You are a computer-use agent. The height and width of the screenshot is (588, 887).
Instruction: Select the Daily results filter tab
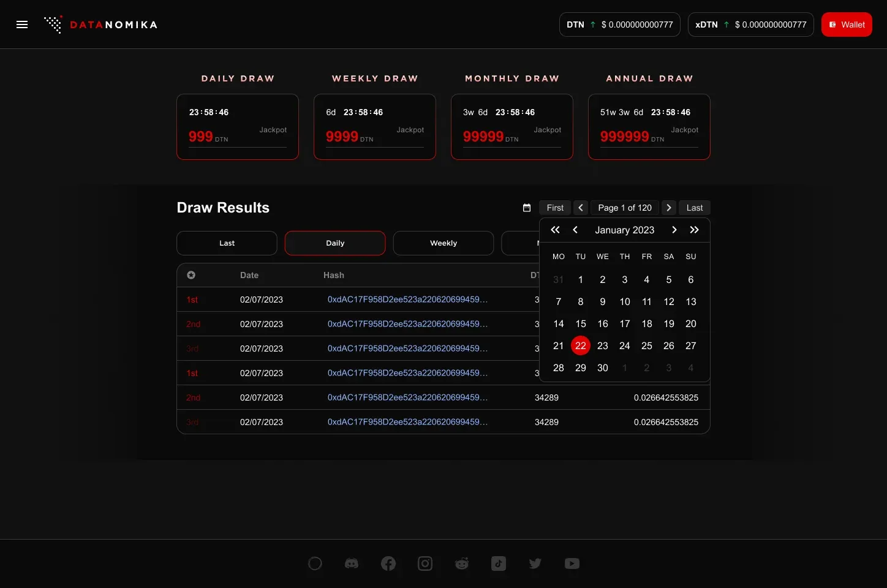[x=335, y=243]
